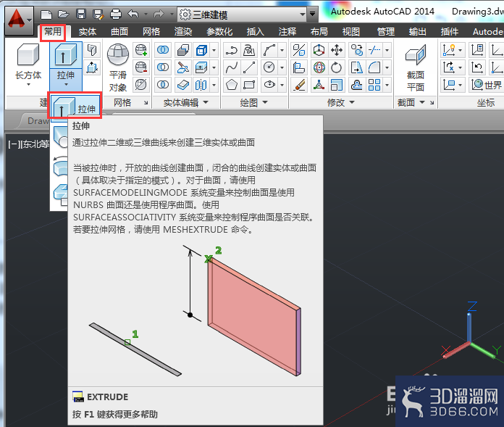Click the Intersect solids icon

(x=163, y=85)
